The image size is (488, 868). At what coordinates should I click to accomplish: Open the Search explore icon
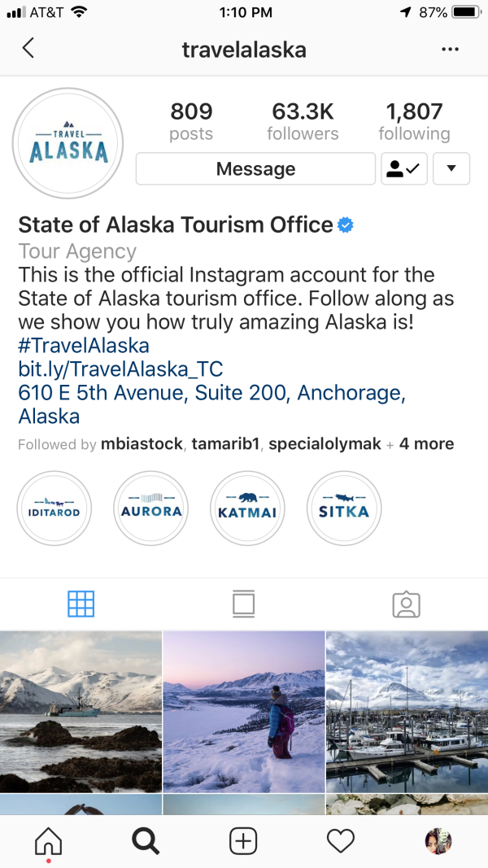[146, 841]
